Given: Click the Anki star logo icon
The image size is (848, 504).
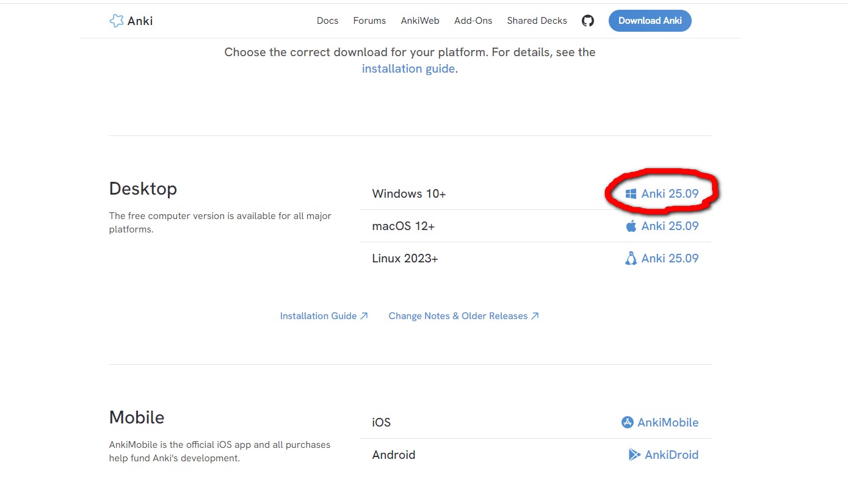Looking at the screenshot, I should [x=116, y=21].
